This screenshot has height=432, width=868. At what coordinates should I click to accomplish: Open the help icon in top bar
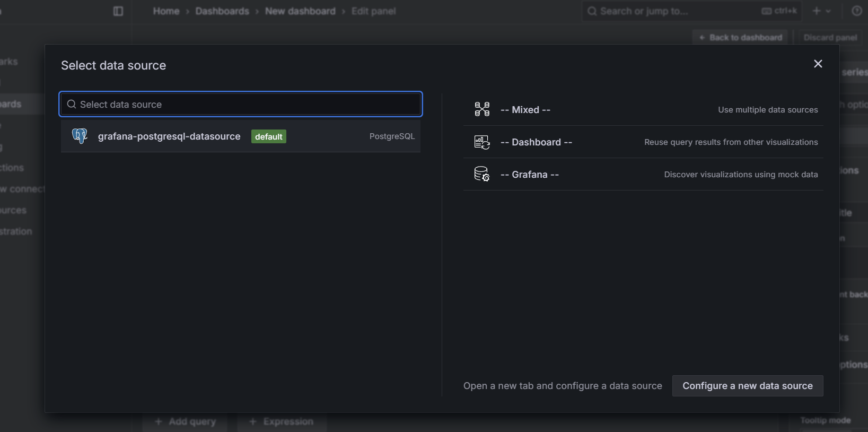pyautogui.click(x=857, y=11)
